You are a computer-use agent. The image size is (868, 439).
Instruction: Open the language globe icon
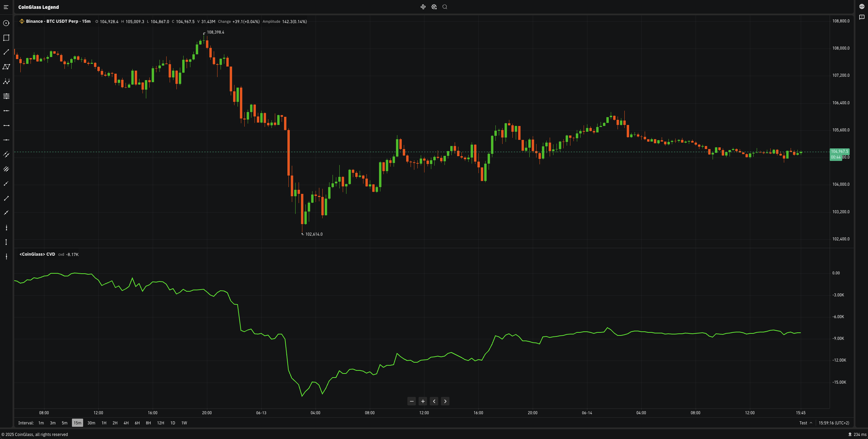click(862, 6)
